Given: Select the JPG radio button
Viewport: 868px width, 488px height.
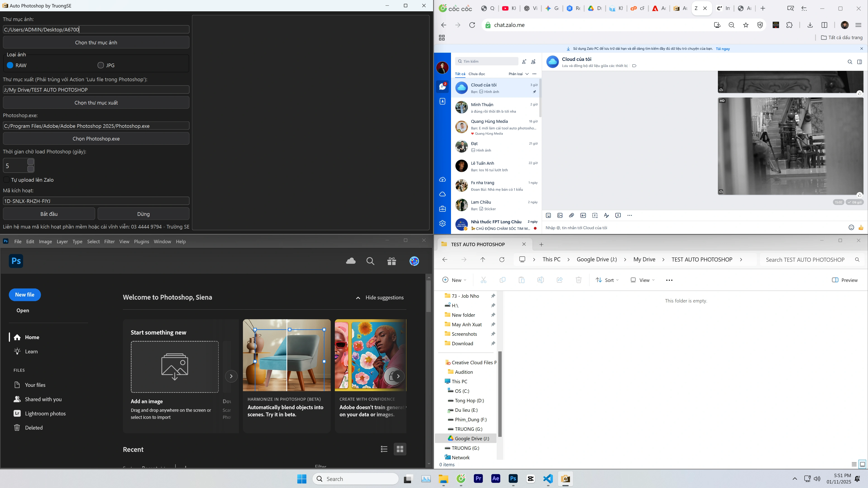Looking at the screenshot, I should coord(101,65).
